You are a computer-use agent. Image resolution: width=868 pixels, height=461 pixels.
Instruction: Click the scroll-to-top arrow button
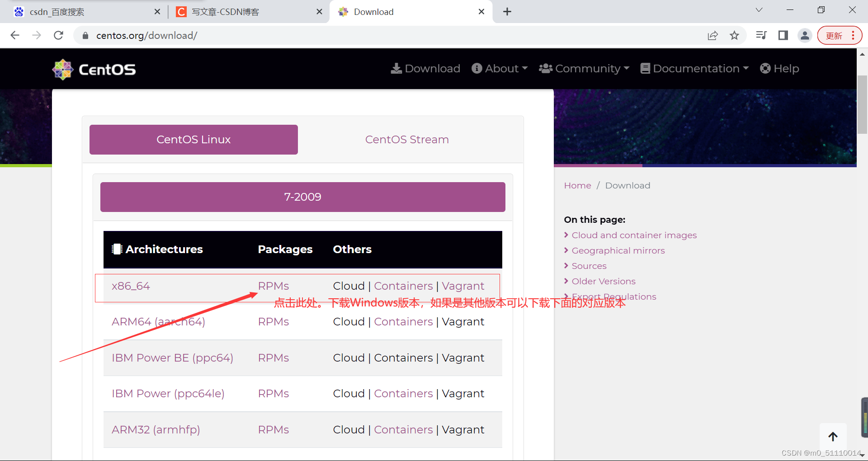tap(833, 437)
